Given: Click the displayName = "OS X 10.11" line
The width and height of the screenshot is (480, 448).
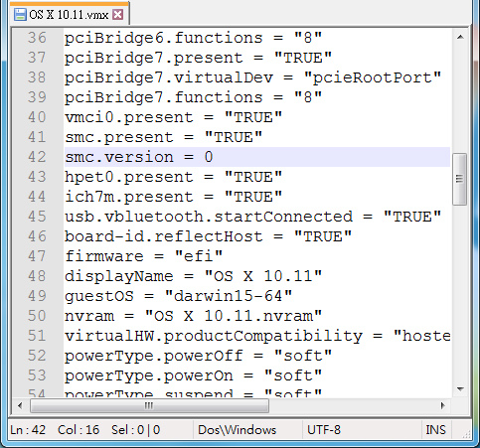Looking at the screenshot, I should [x=193, y=276].
